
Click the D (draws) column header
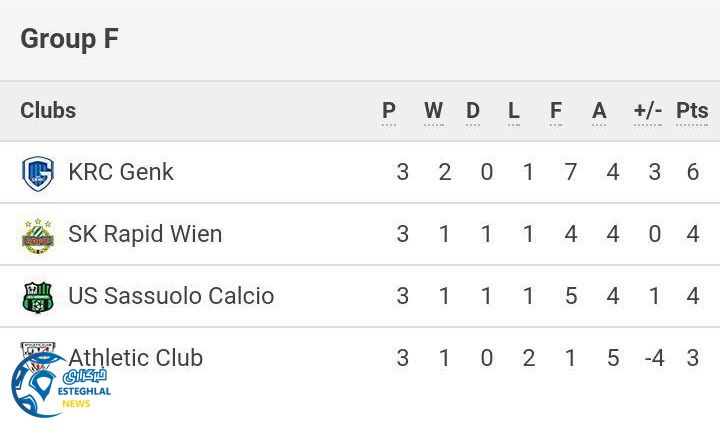(x=473, y=111)
